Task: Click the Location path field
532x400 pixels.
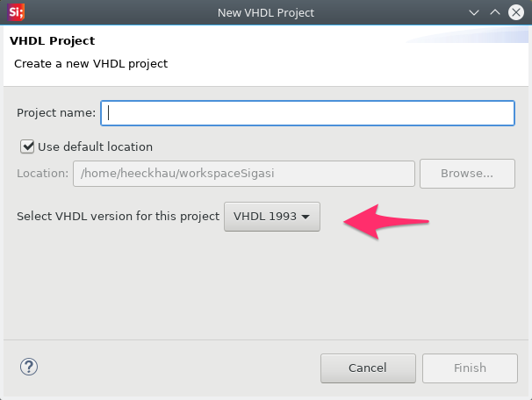Action: (x=243, y=174)
